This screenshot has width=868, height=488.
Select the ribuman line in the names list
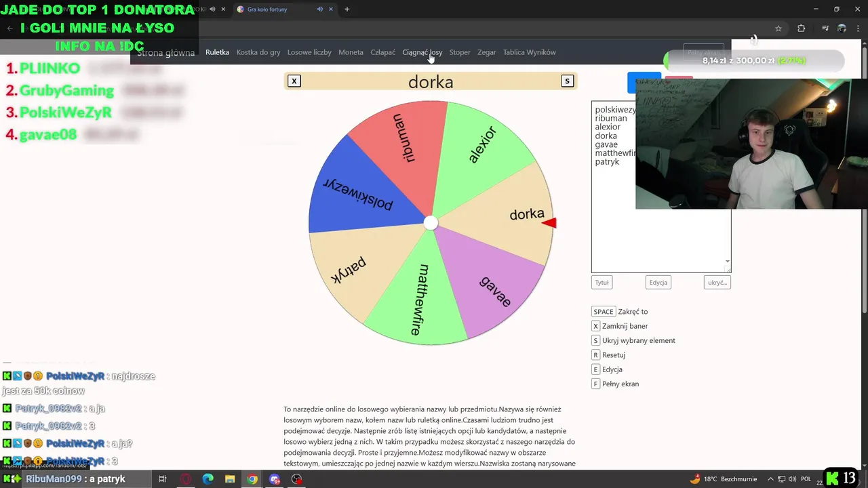(611, 118)
